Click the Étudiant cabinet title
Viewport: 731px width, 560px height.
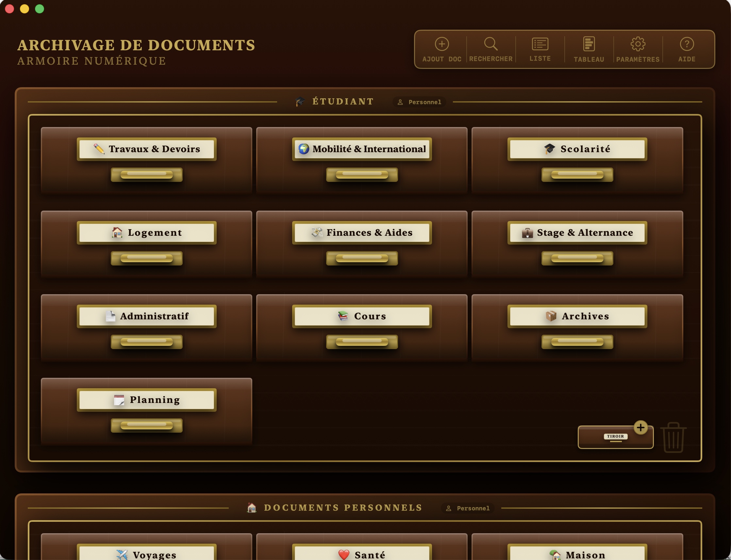click(343, 101)
